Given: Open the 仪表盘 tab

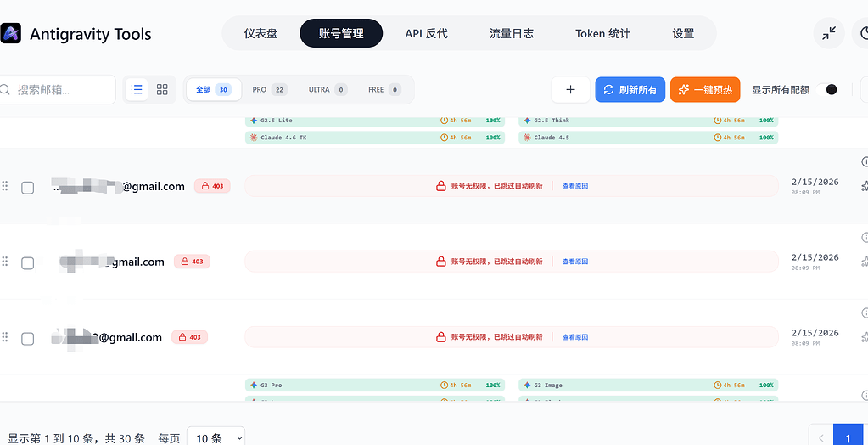Looking at the screenshot, I should (x=260, y=33).
